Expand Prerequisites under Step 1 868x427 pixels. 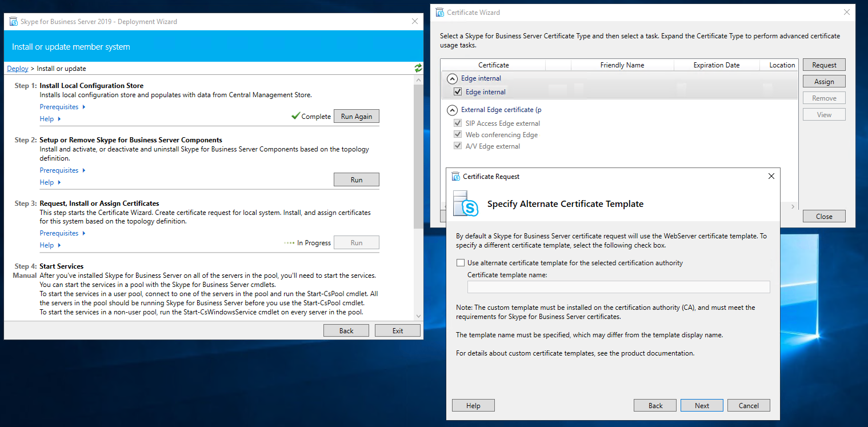click(x=62, y=107)
